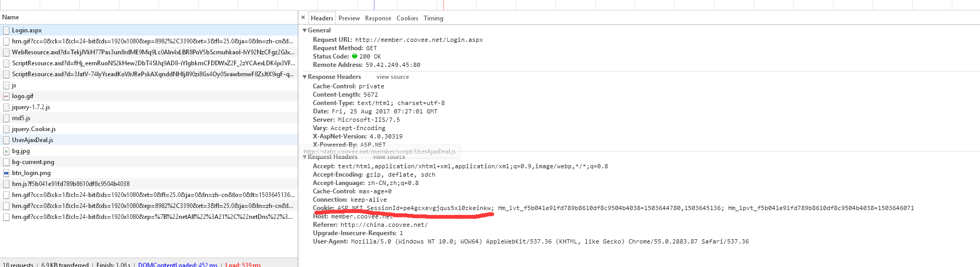
Task: Click view source beside Request Headers
Action: click(x=389, y=157)
